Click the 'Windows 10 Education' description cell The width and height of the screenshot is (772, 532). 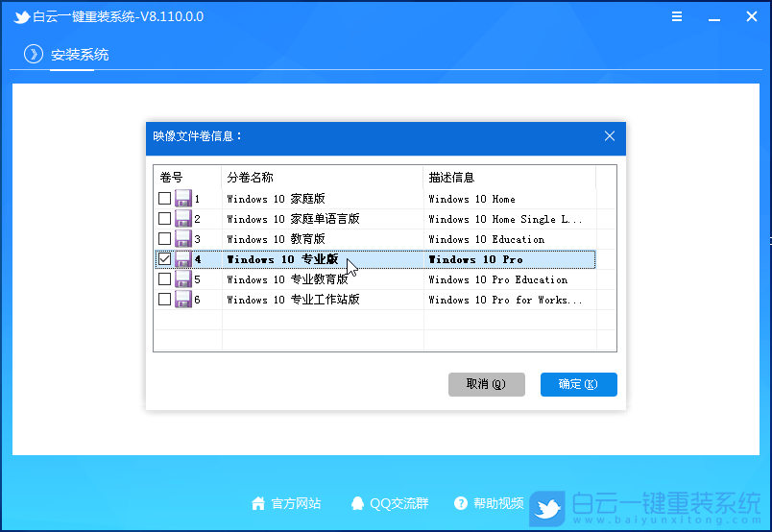(510, 239)
